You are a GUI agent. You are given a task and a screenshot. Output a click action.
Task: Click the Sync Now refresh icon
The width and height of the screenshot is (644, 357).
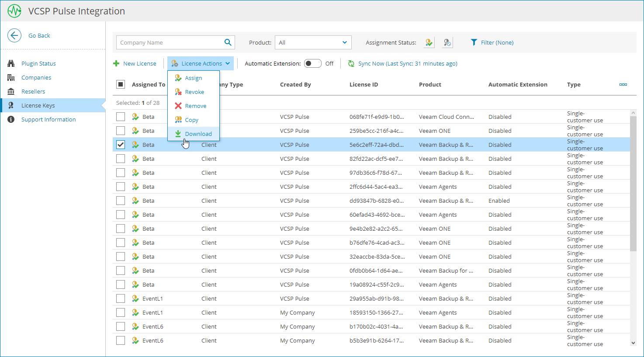point(351,64)
